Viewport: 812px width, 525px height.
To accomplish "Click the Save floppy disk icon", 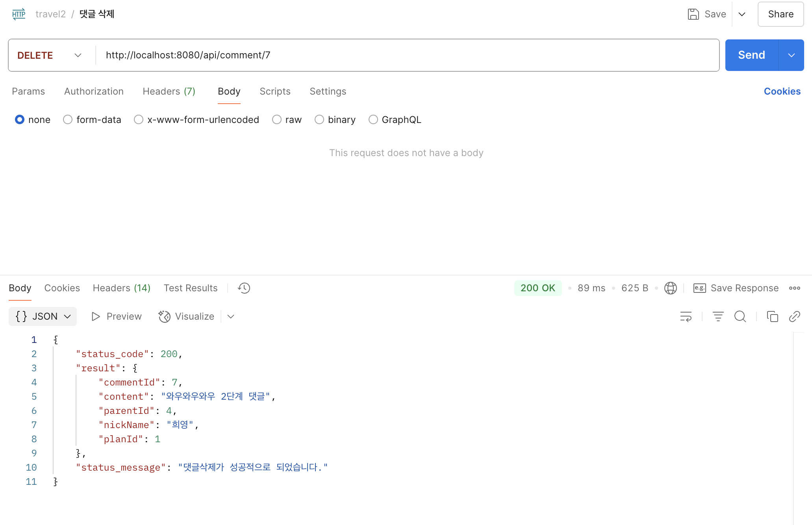I will click(x=693, y=14).
